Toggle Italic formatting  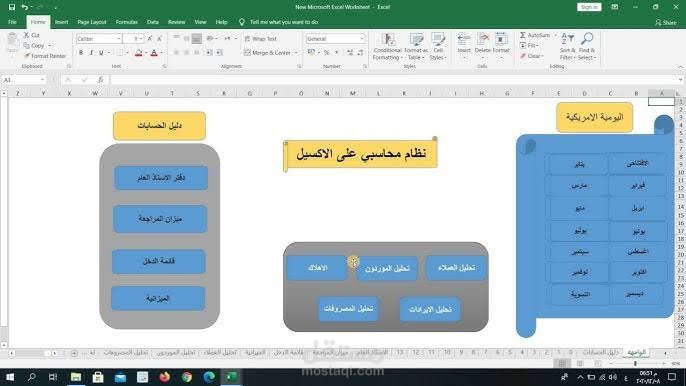click(x=91, y=53)
